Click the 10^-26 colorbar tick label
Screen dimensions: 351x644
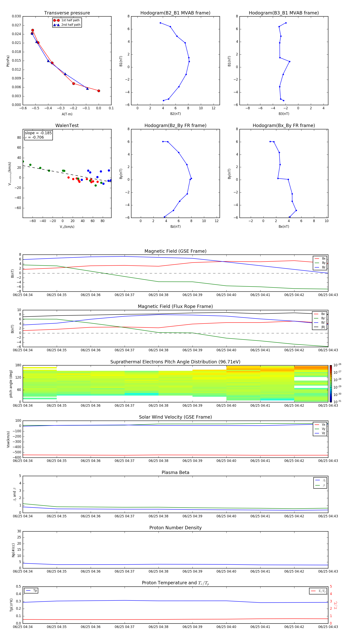(x=337, y=365)
